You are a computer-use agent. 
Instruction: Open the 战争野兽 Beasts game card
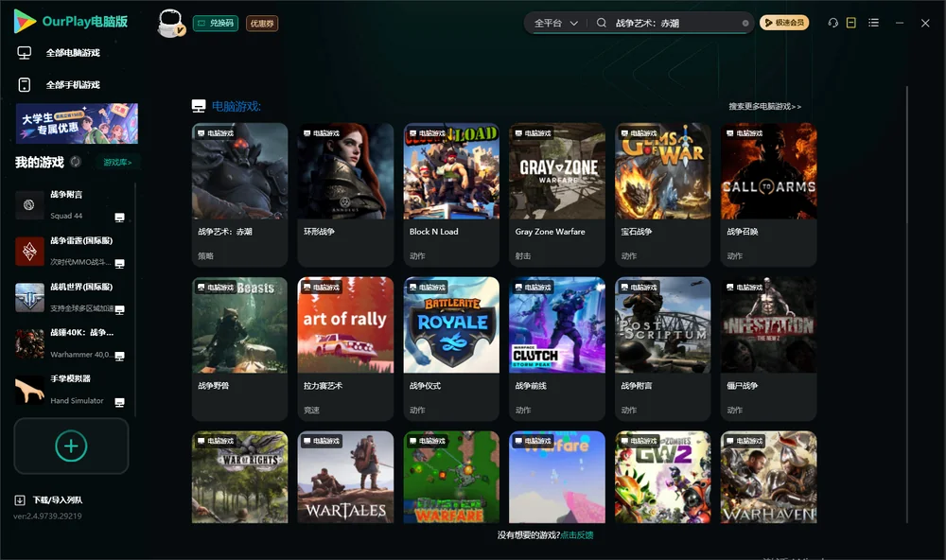pyautogui.click(x=239, y=348)
